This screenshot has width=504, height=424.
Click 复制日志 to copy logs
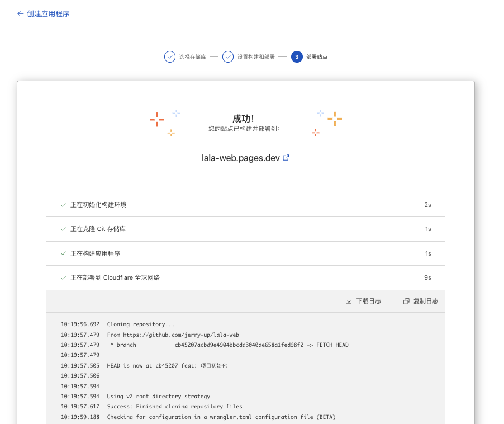click(426, 301)
